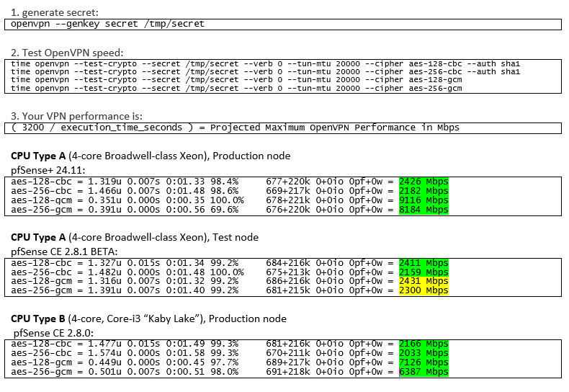
Task: Click the 'CPU Type A' Production node heading
Action: [151, 156]
